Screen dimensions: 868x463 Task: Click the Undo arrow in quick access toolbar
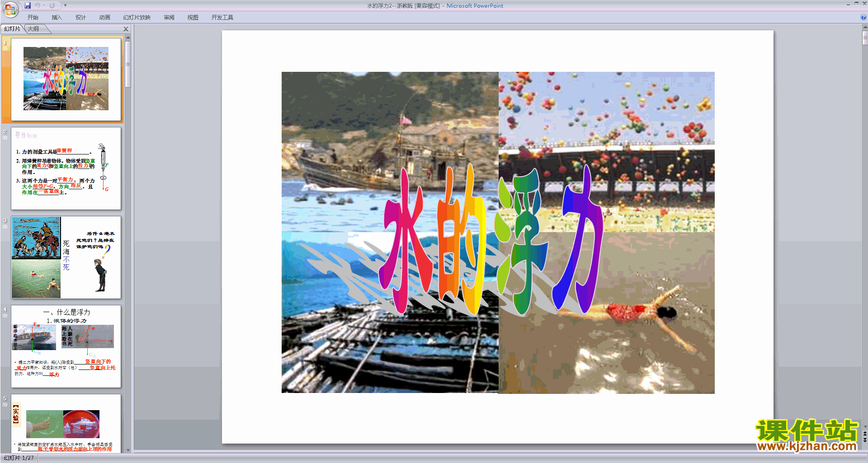[x=38, y=5]
